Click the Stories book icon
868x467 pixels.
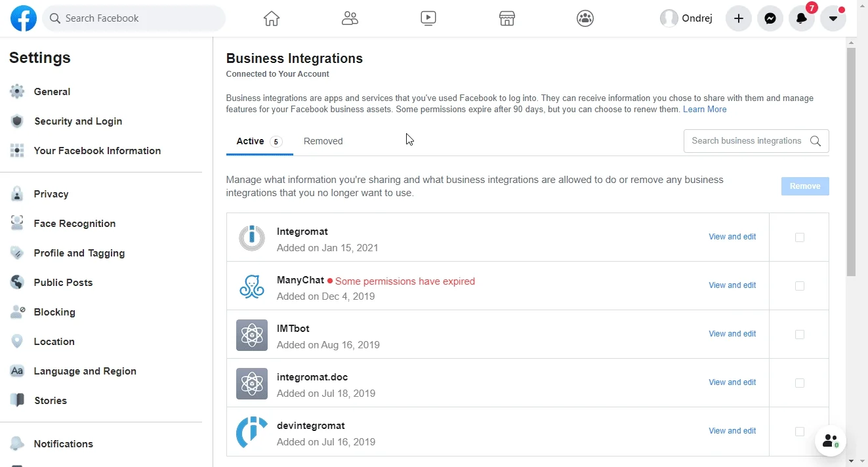(17, 401)
